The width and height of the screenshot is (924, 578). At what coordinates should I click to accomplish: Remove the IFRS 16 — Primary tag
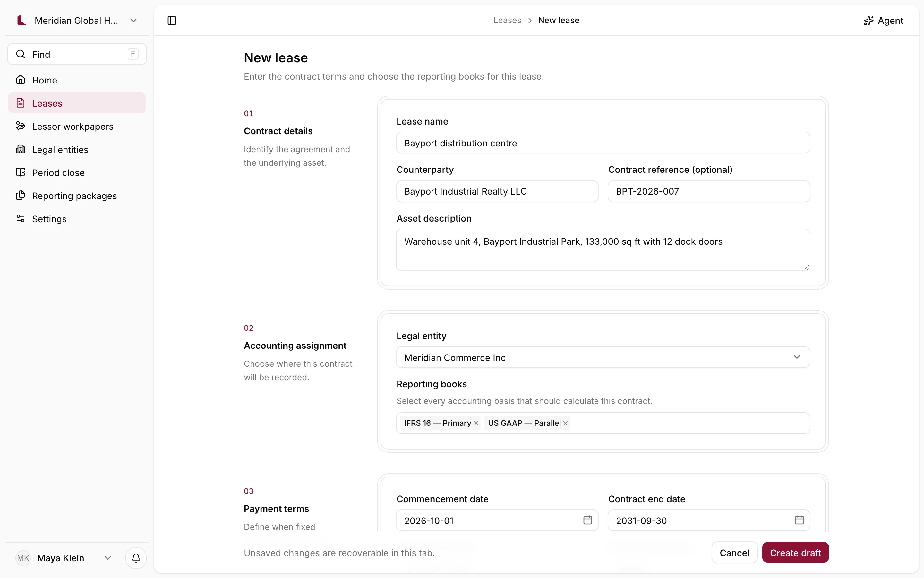pyautogui.click(x=476, y=423)
